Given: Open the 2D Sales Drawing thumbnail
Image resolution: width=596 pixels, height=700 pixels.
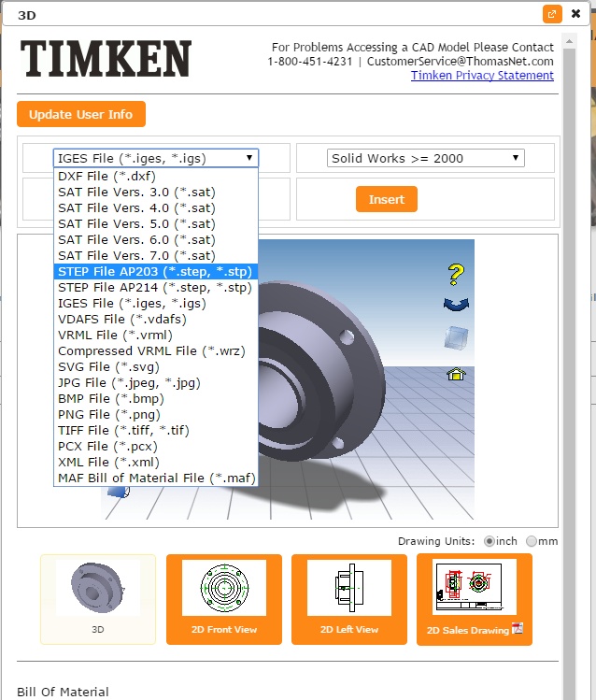Looking at the screenshot, I should [x=475, y=600].
